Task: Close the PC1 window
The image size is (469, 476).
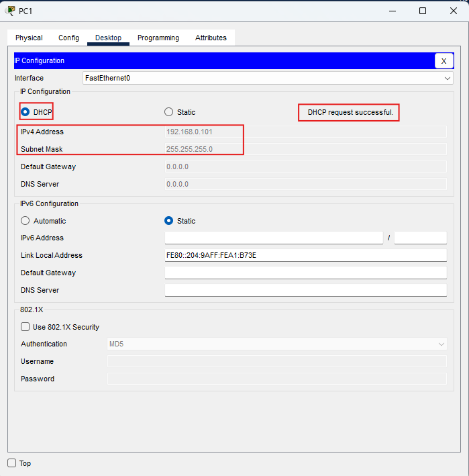Action: tap(454, 11)
